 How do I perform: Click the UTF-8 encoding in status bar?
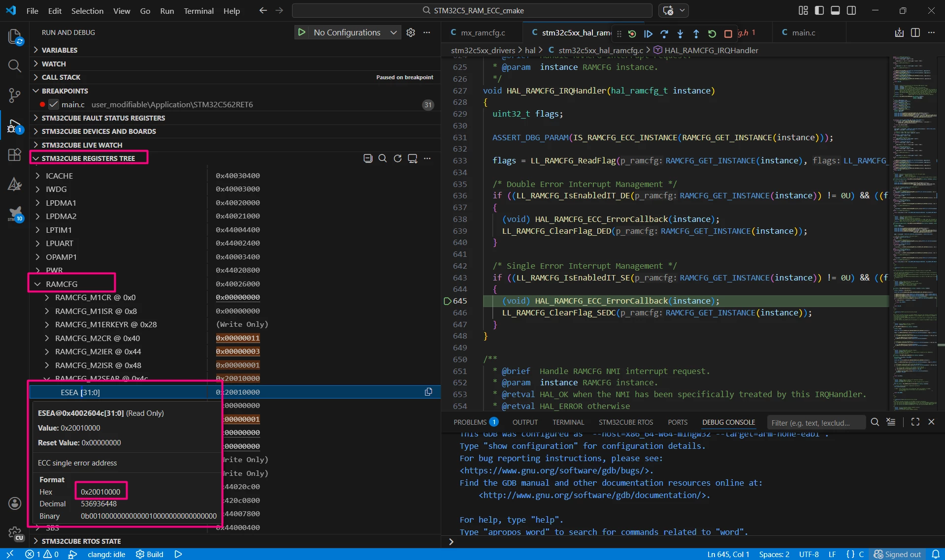click(x=809, y=555)
